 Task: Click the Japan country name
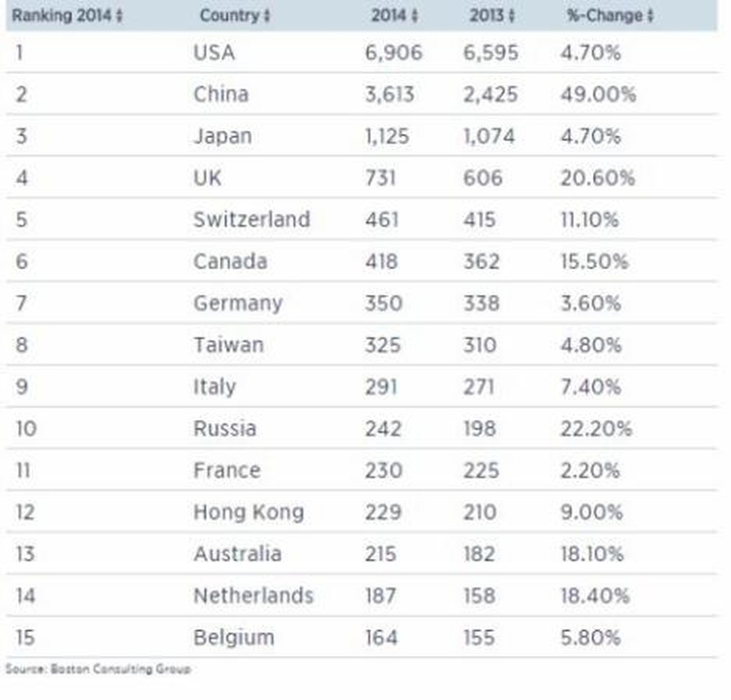[222, 136]
